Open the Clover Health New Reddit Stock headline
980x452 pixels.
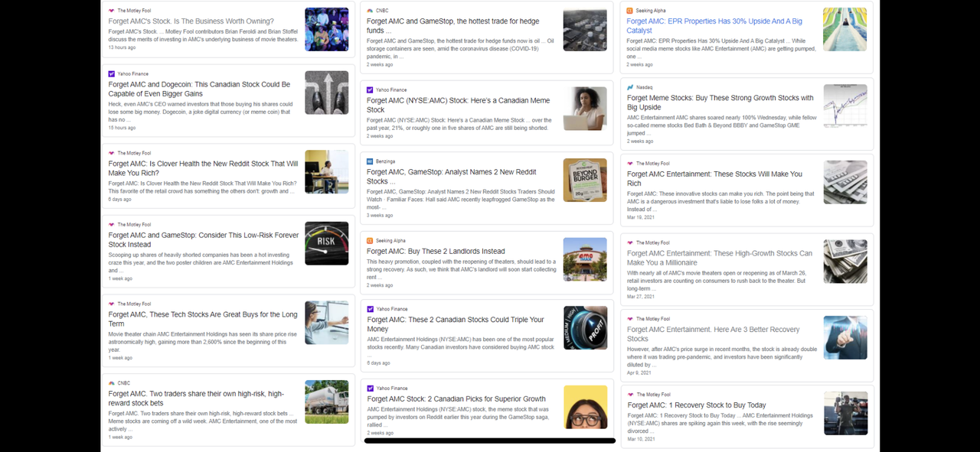[x=203, y=168]
